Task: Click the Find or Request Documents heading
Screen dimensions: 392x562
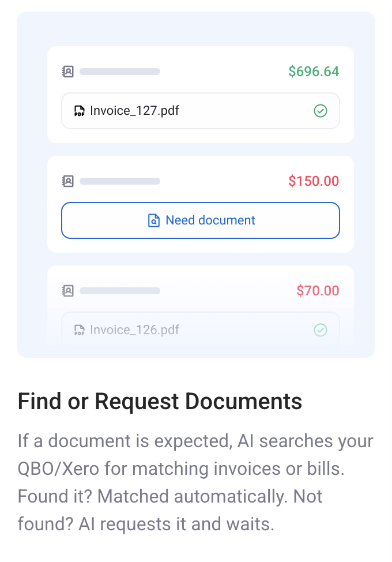Action: pos(160,400)
